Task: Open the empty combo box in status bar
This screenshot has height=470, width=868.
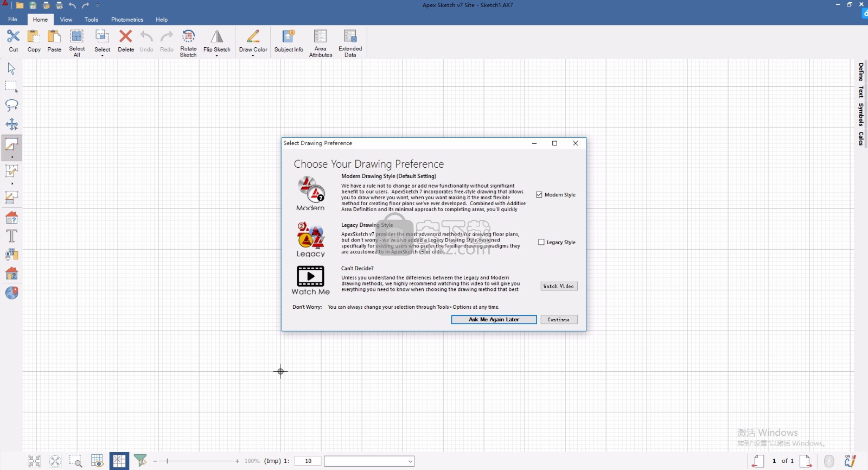Action: coord(369,461)
